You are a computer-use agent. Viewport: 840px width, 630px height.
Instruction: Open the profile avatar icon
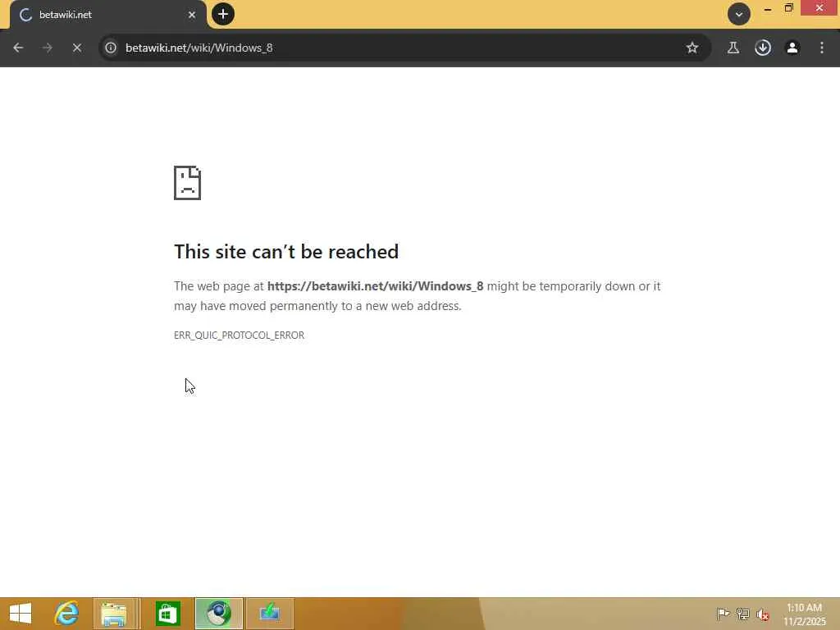pos(792,48)
